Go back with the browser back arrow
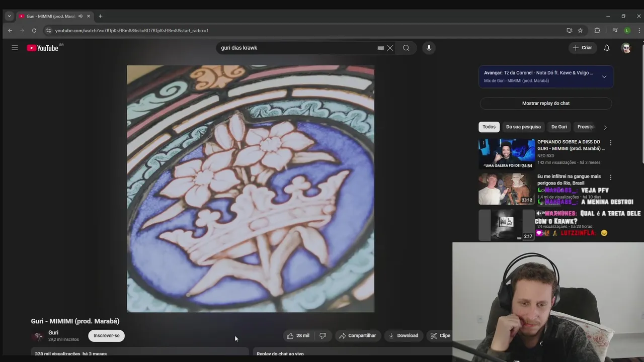The height and width of the screenshot is (362, 644). 10,30
